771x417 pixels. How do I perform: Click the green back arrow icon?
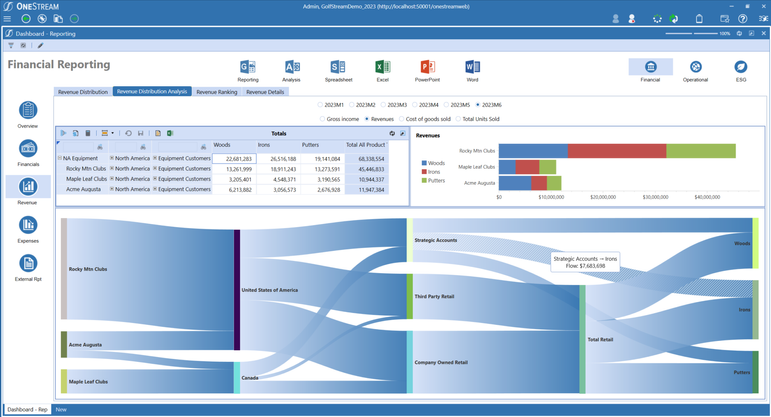[x=26, y=19]
